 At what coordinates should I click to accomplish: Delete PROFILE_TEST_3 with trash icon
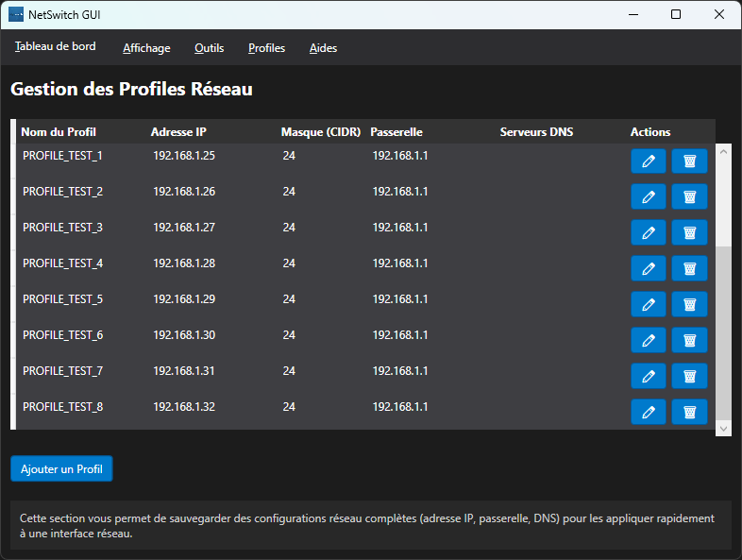(x=689, y=232)
